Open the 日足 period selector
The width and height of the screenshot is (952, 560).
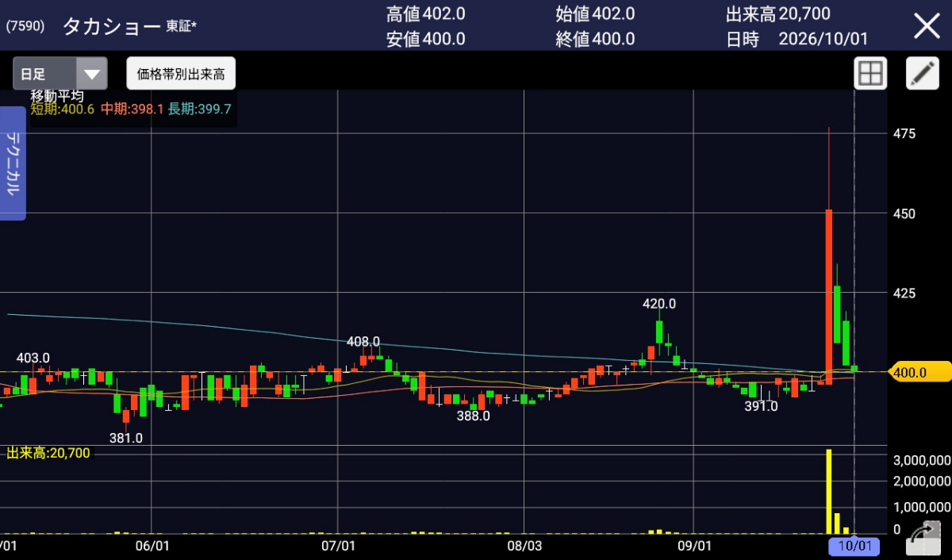[x=59, y=74]
